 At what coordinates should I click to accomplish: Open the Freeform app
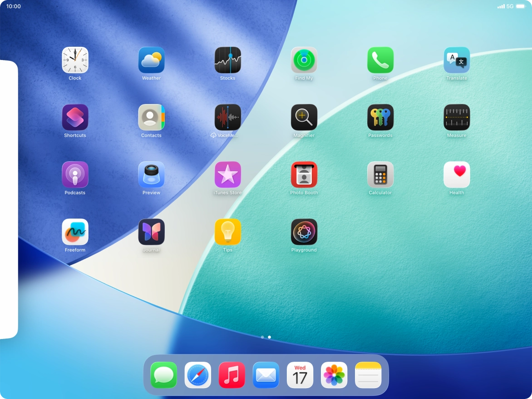[x=75, y=232]
